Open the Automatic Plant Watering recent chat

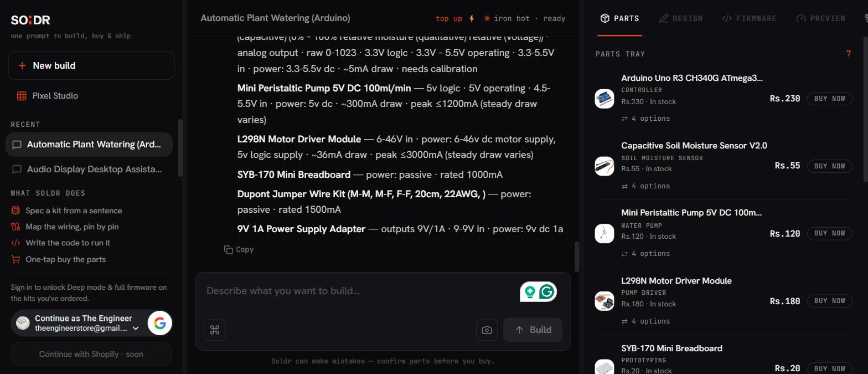click(89, 145)
